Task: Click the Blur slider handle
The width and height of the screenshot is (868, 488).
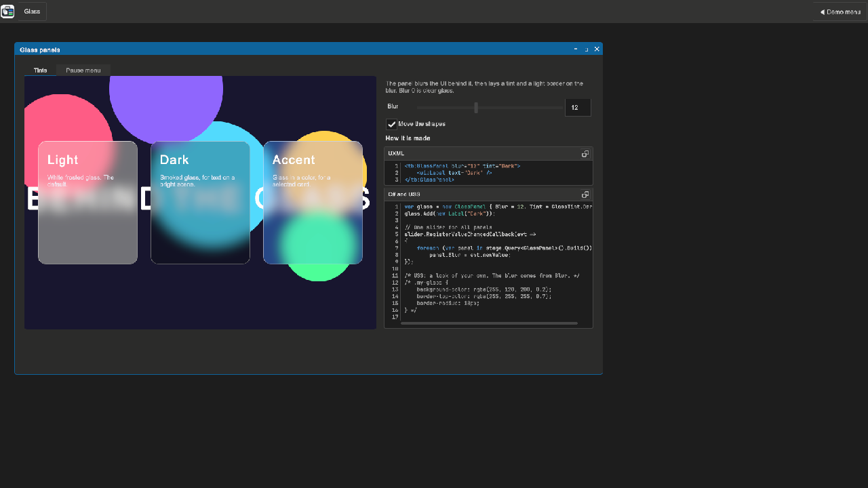Action: tap(476, 107)
